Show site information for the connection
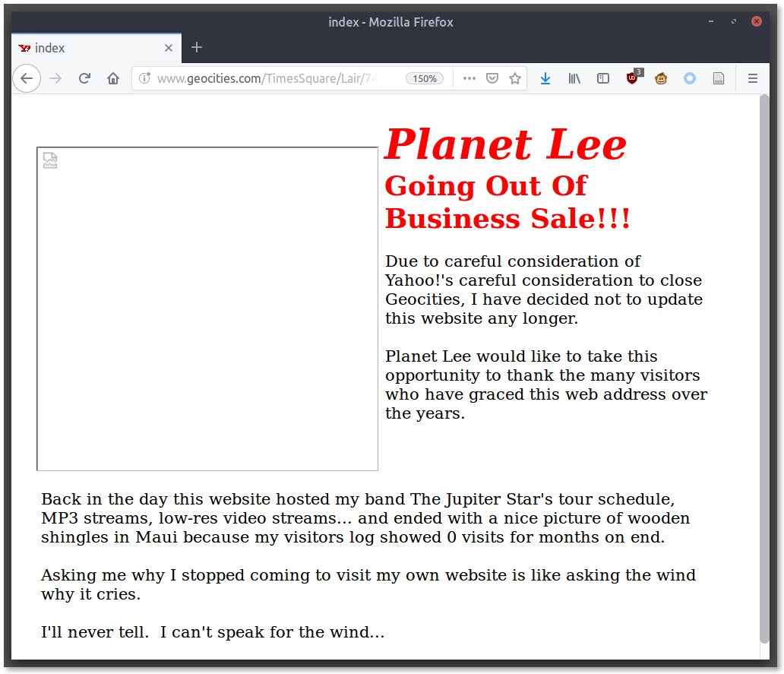 144,78
